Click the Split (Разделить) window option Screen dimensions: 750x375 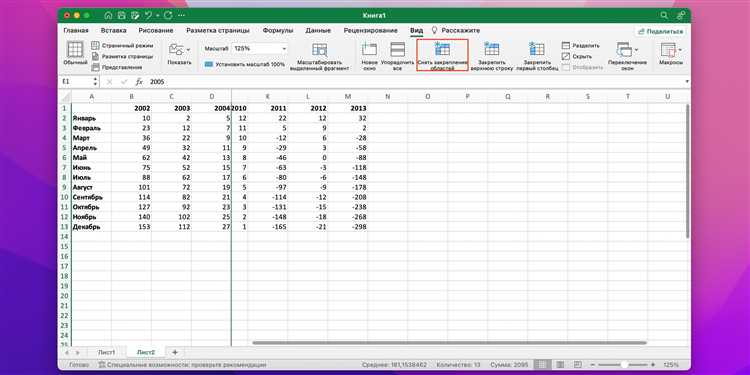point(580,46)
